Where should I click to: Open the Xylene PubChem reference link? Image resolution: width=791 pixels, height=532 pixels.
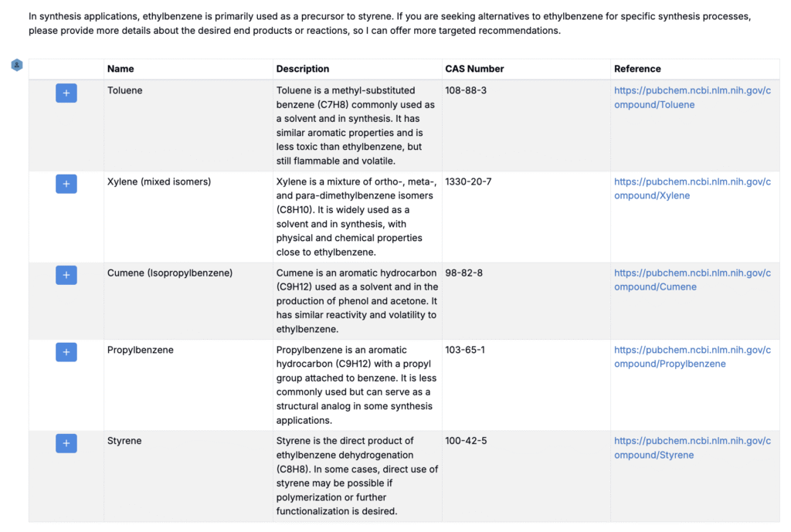[692, 188]
